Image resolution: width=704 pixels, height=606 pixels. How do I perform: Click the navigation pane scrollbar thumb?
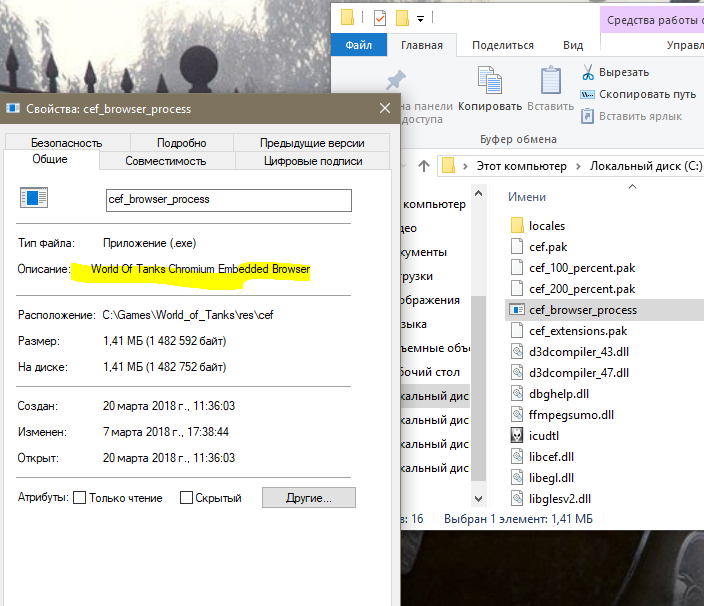click(479, 388)
